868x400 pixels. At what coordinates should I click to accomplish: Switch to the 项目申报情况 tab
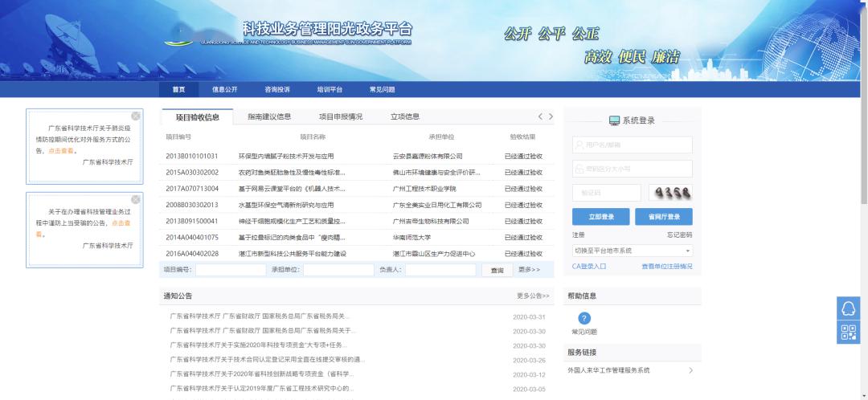(x=341, y=117)
